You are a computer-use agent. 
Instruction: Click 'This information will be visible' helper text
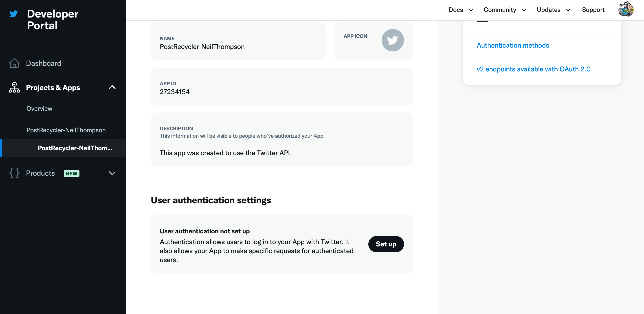pos(241,136)
